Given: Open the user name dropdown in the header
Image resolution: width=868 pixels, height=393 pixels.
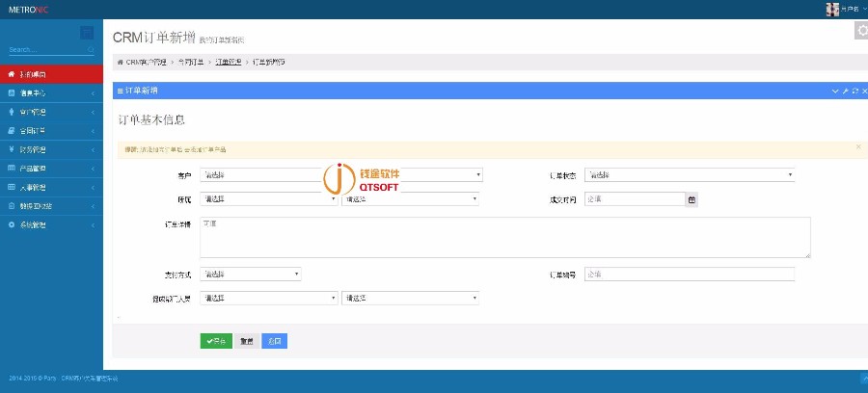Looking at the screenshot, I should (854, 9).
